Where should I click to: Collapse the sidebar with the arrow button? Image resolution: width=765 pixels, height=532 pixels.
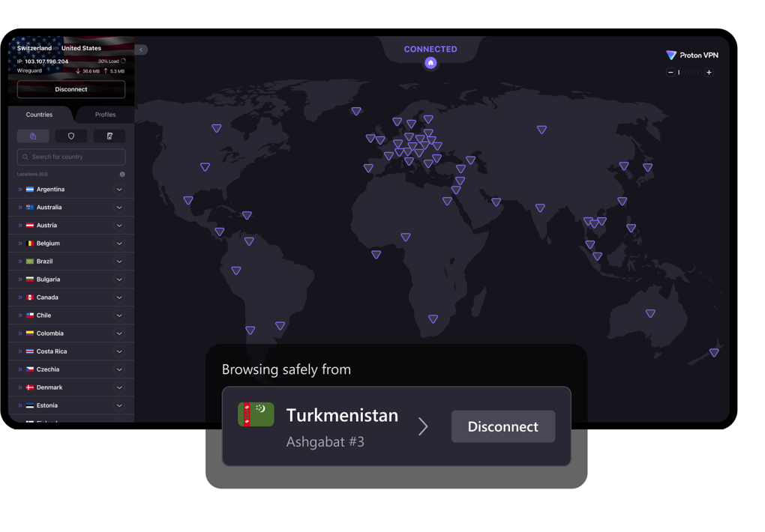[x=141, y=49]
